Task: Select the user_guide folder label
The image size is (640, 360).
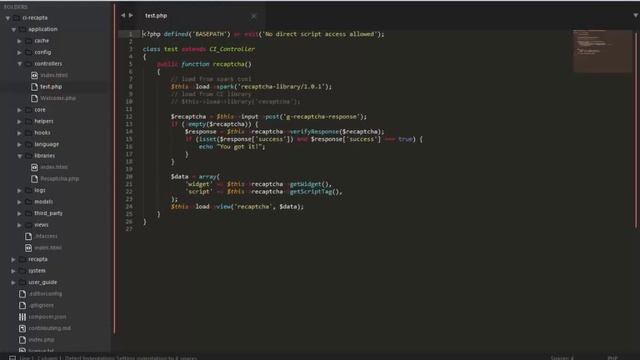Action: pos(42,282)
